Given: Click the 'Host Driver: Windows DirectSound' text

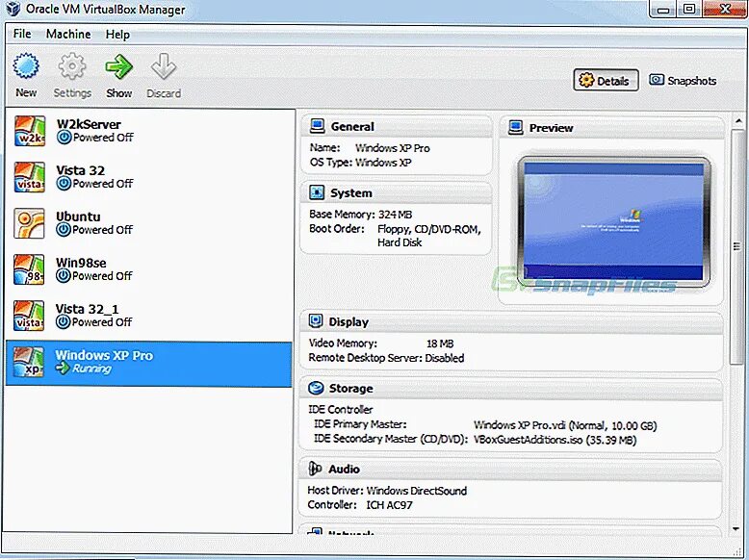Looking at the screenshot, I should (387, 491).
